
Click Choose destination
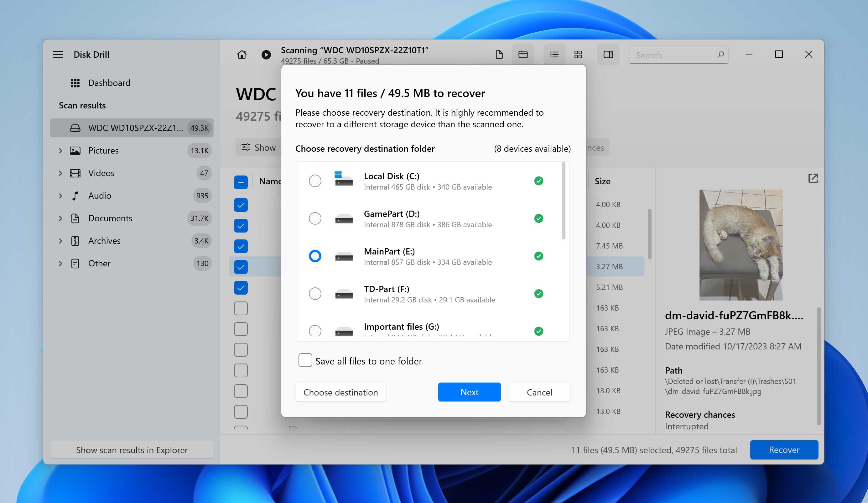click(x=340, y=392)
